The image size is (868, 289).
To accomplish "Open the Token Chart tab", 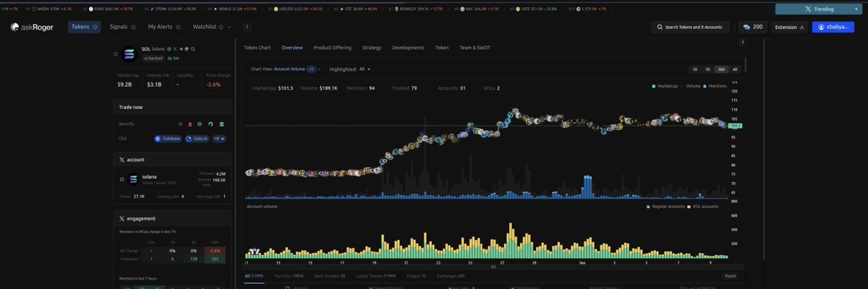I will [x=257, y=48].
